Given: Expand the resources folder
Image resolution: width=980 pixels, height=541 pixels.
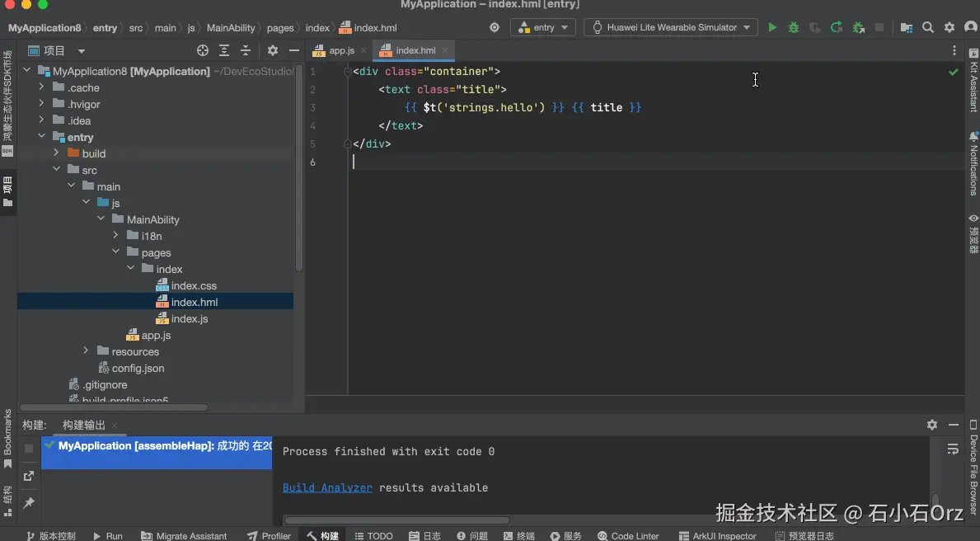Looking at the screenshot, I should pos(86,351).
